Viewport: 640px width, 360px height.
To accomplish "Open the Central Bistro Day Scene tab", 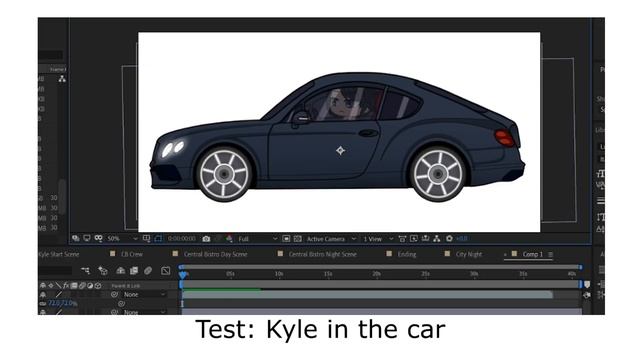I will tap(216, 254).
